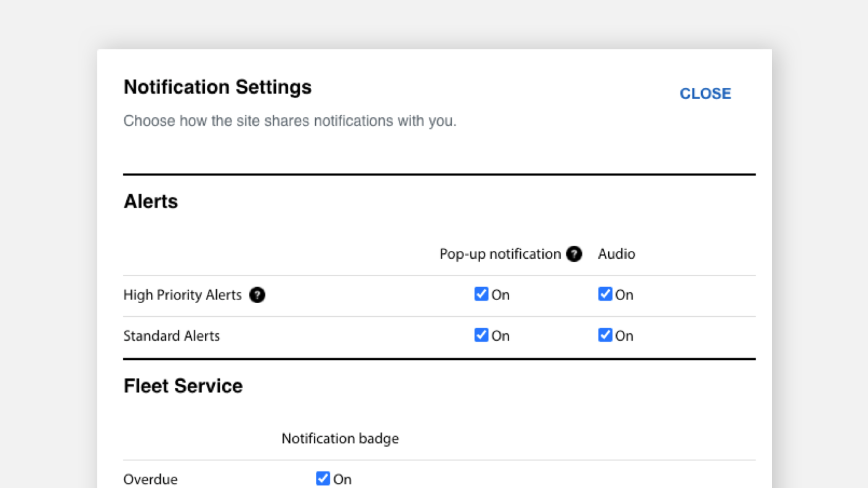Toggle audio checkbox for Standard Alerts

605,335
